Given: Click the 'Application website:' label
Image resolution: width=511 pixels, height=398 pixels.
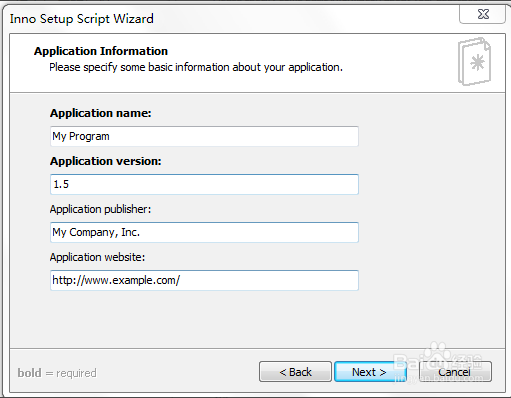Looking at the screenshot, I should (x=97, y=257).
